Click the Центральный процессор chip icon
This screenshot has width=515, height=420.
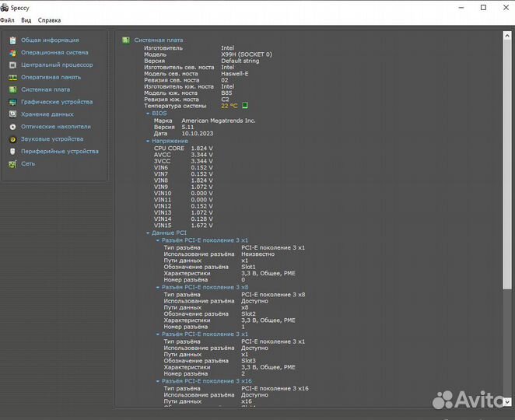pos(12,65)
